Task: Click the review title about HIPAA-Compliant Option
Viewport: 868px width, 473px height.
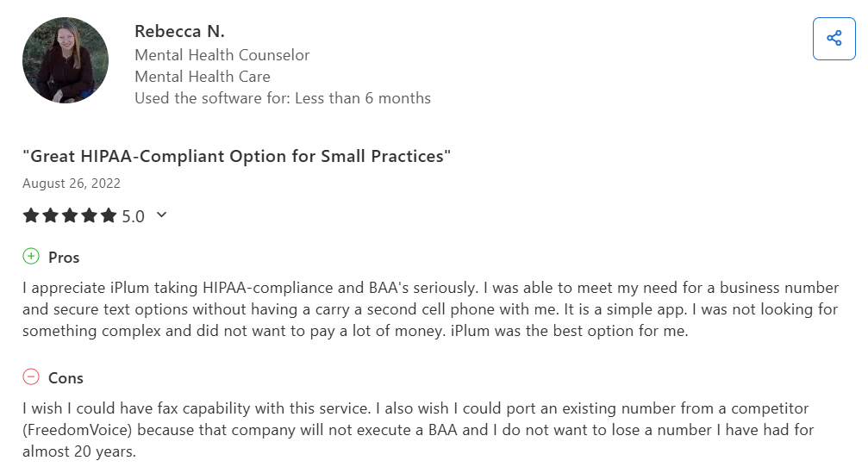Action: [237, 156]
